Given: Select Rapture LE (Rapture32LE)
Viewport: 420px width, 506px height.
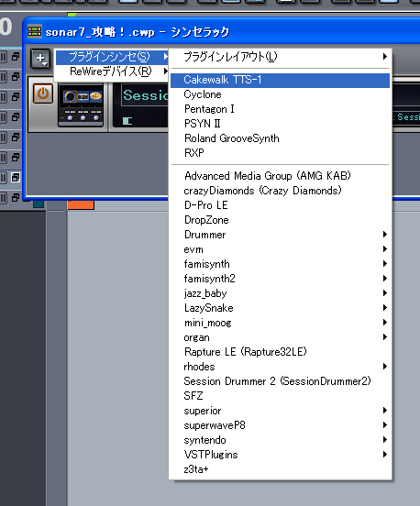Looking at the screenshot, I should pyautogui.click(x=281, y=352).
